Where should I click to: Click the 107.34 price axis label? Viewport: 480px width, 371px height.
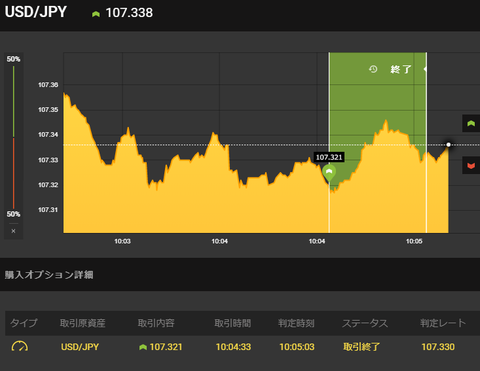coord(48,135)
